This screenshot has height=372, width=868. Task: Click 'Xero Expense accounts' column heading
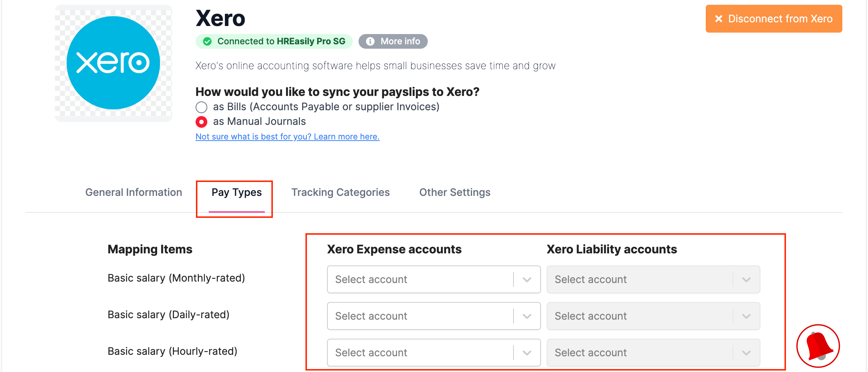click(394, 249)
